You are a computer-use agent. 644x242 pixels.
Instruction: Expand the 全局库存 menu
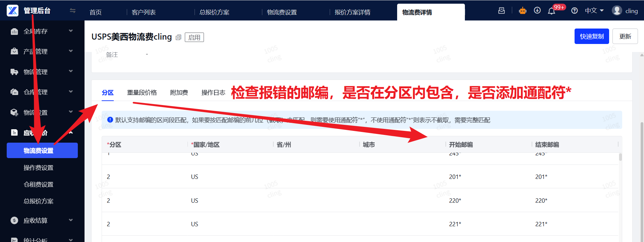pyautogui.click(x=71, y=31)
